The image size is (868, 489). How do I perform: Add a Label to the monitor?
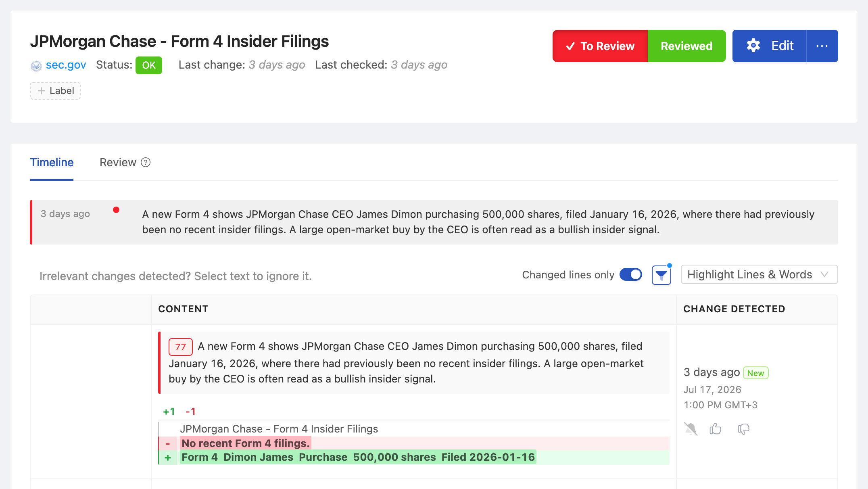pos(55,91)
